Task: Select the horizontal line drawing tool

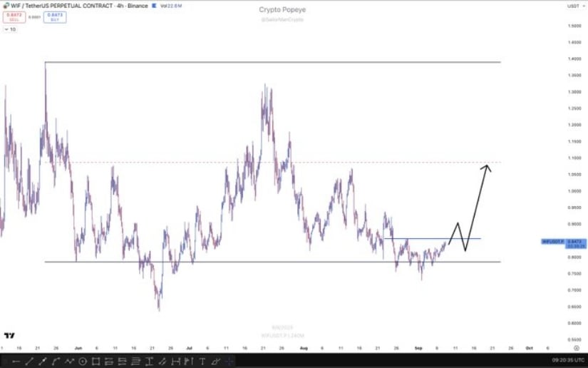Action: tap(16, 362)
